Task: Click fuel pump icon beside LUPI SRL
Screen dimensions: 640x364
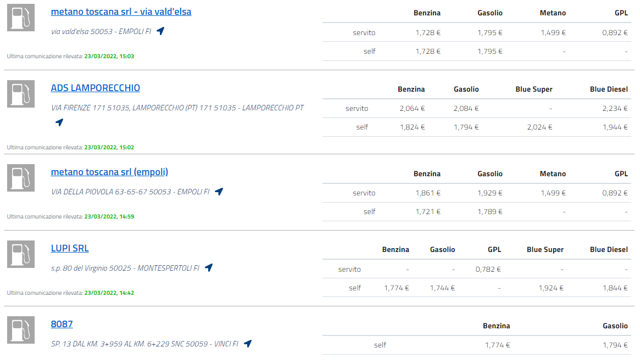Action: 21,254
